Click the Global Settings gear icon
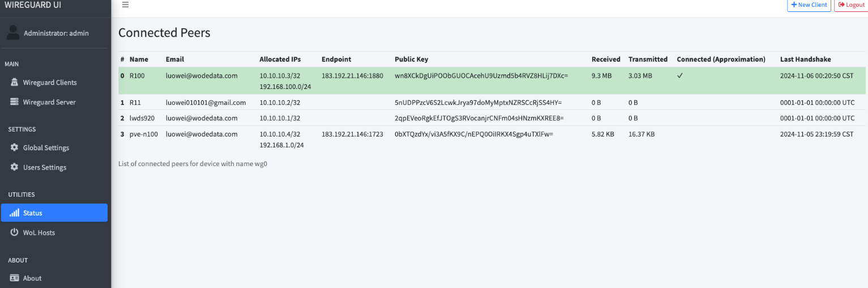The height and width of the screenshot is (288, 868). 14,147
